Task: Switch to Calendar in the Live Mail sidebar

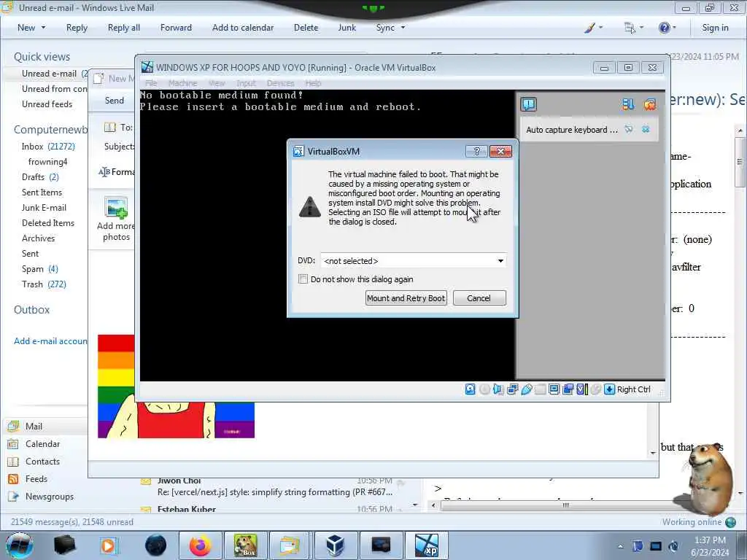Action: (x=42, y=444)
